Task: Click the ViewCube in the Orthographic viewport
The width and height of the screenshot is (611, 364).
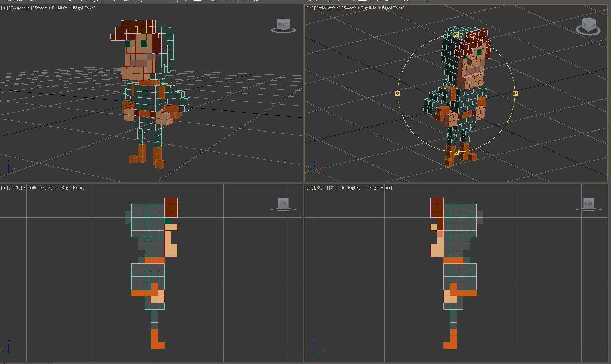Action: [589, 25]
